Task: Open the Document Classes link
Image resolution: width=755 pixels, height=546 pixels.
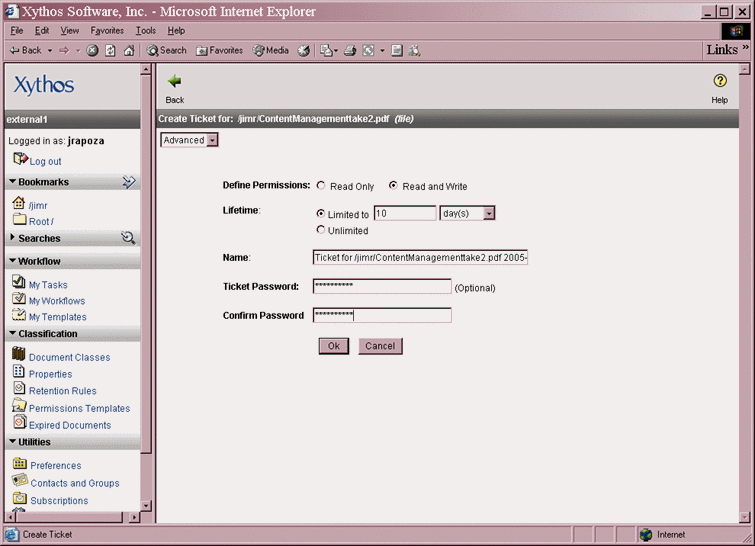Action: (x=69, y=357)
